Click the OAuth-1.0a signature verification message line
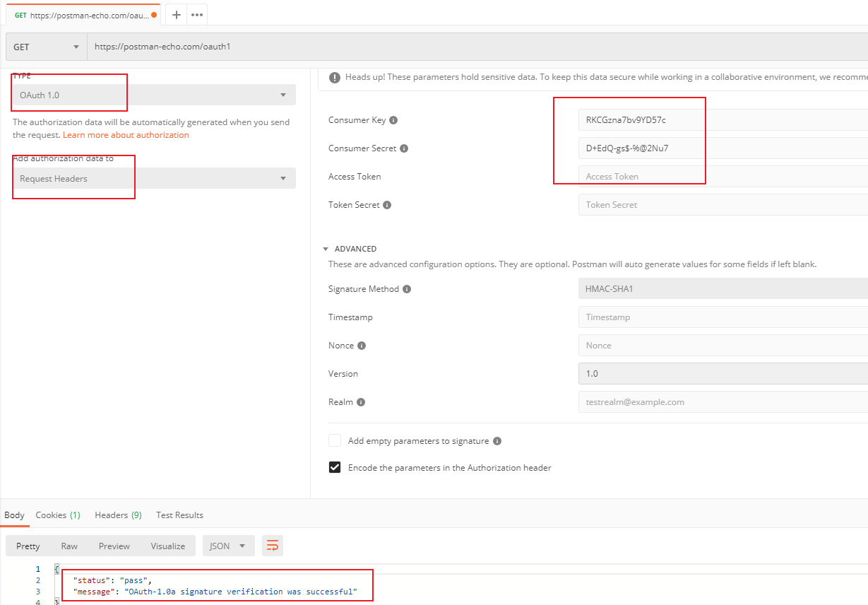868x605 pixels. tap(215, 592)
